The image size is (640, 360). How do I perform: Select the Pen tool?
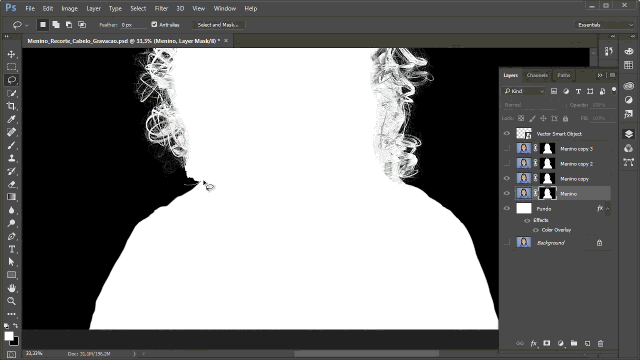[x=11, y=236]
